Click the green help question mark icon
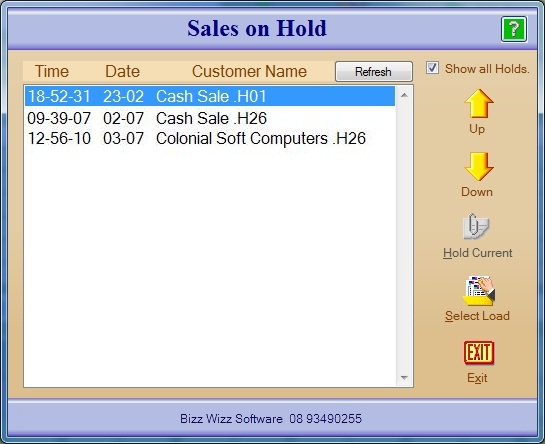 [514, 29]
